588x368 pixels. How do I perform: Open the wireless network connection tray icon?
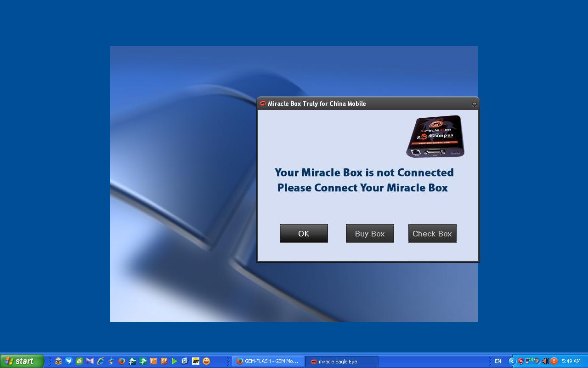tap(529, 361)
